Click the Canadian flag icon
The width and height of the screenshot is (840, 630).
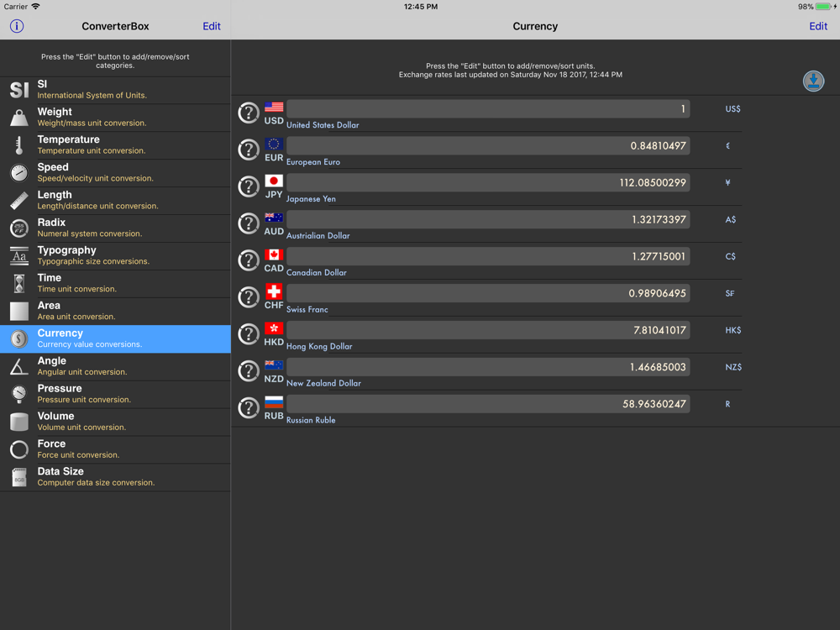[274, 255]
